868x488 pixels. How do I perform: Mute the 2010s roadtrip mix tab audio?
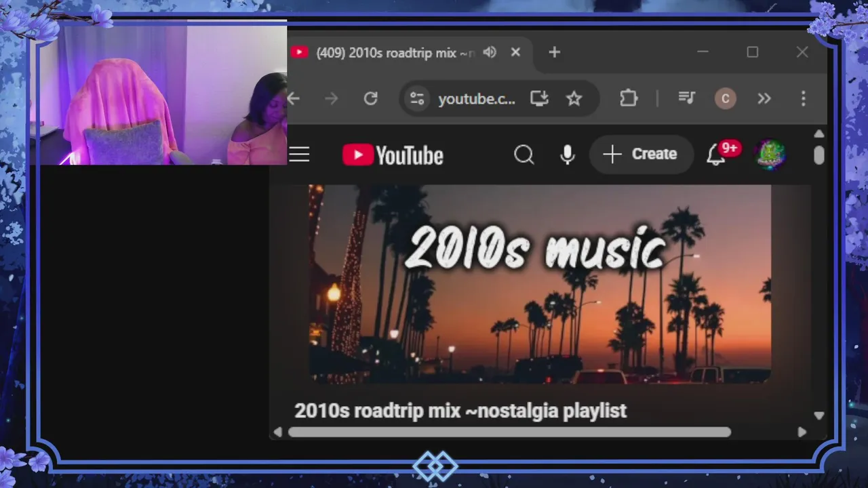490,52
